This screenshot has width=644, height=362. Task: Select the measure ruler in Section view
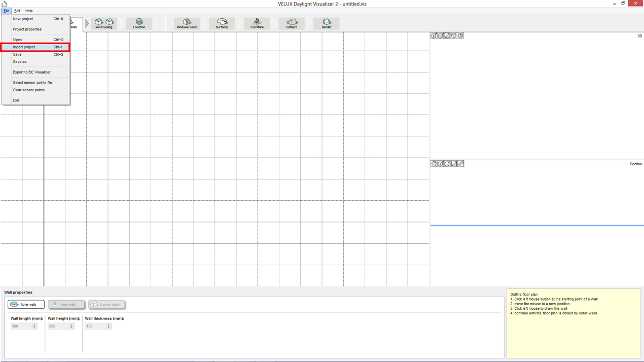point(460,164)
